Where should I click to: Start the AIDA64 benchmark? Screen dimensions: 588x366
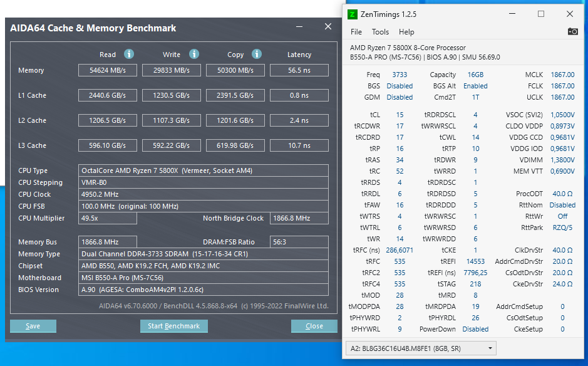click(173, 326)
